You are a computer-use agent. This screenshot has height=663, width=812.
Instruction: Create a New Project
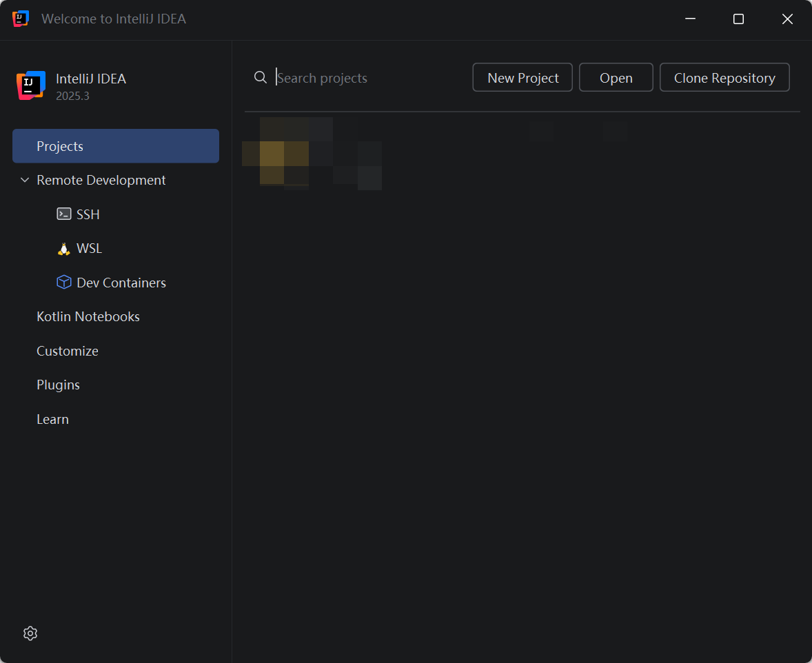click(x=522, y=78)
